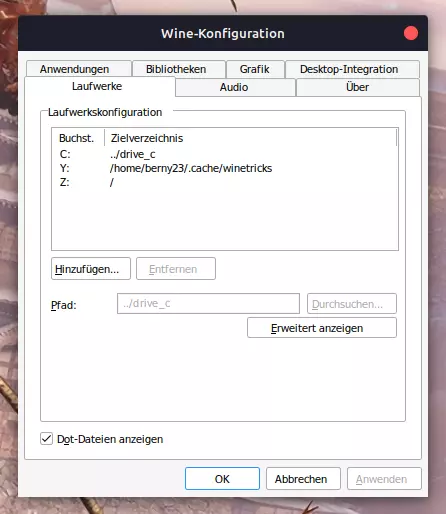Close the Wine-Konfiguration window
This screenshot has width=446, height=514.
point(411,33)
